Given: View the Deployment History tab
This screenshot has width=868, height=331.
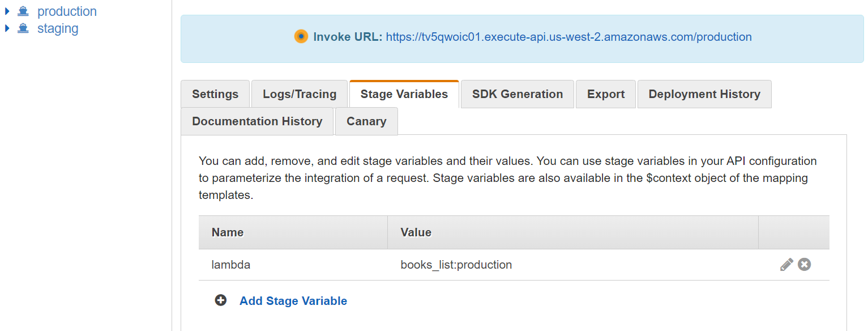Looking at the screenshot, I should 704,94.
